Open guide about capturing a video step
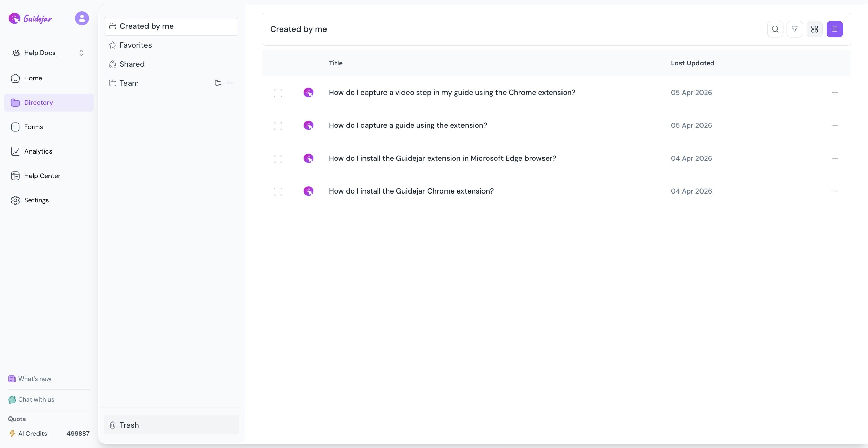The image size is (868, 448). point(452,93)
